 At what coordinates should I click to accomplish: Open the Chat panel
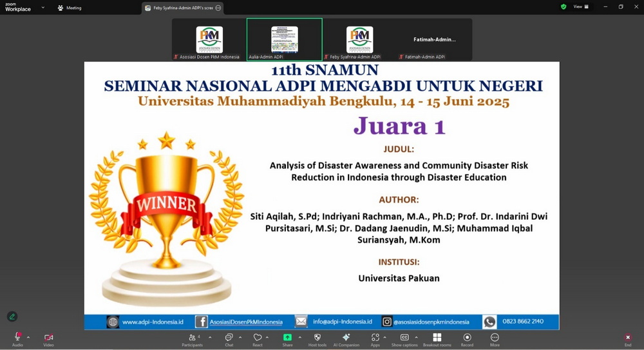229,339
